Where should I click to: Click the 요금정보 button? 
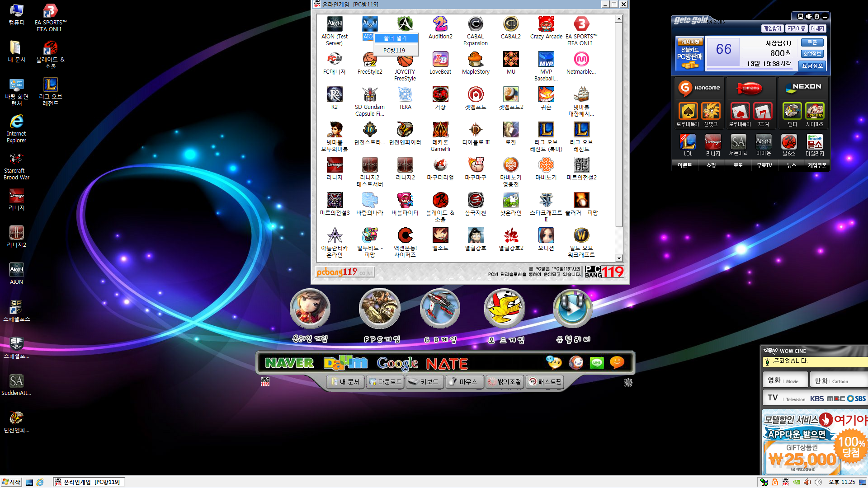point(812,66)
